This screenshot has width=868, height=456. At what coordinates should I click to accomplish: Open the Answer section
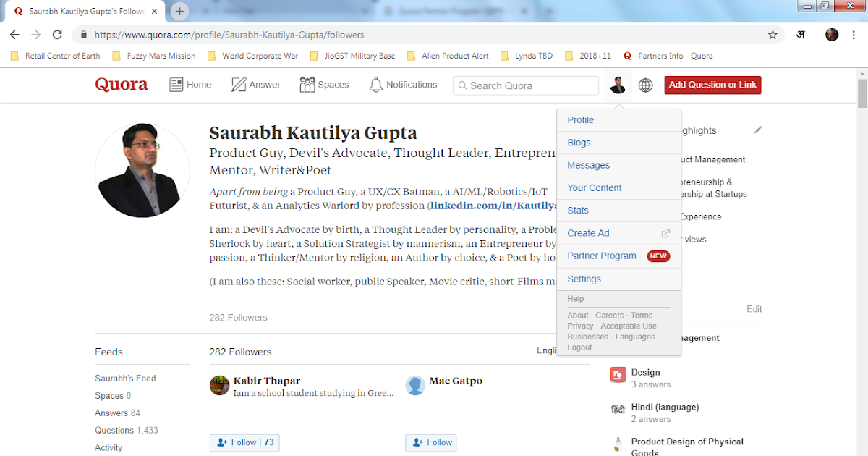coord(255,85)
